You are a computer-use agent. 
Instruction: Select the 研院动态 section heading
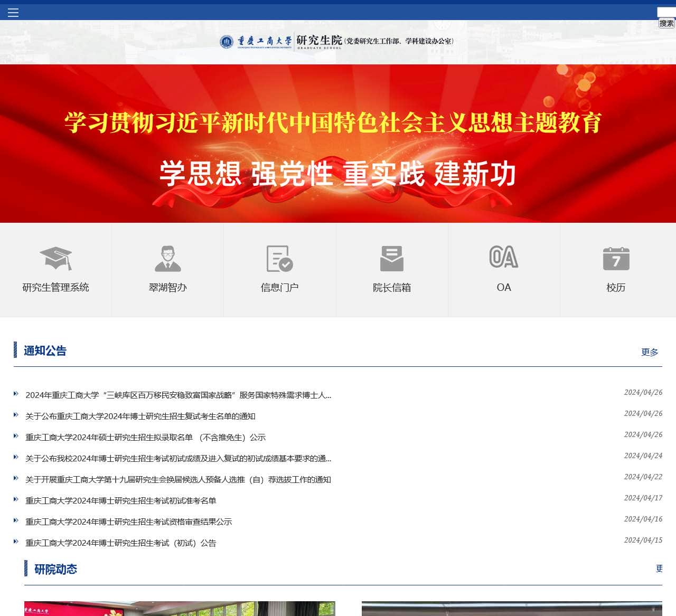point(57,570)
